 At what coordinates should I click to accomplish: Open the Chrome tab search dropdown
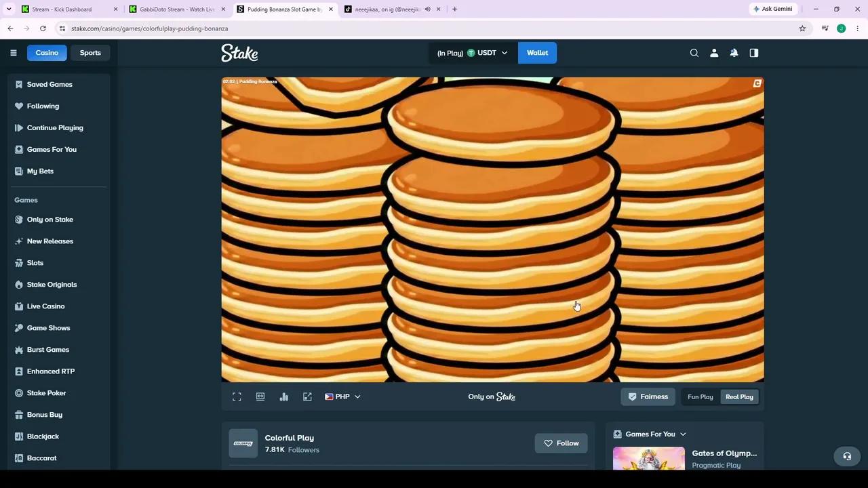pyautogui.click(x=9, y=9)
